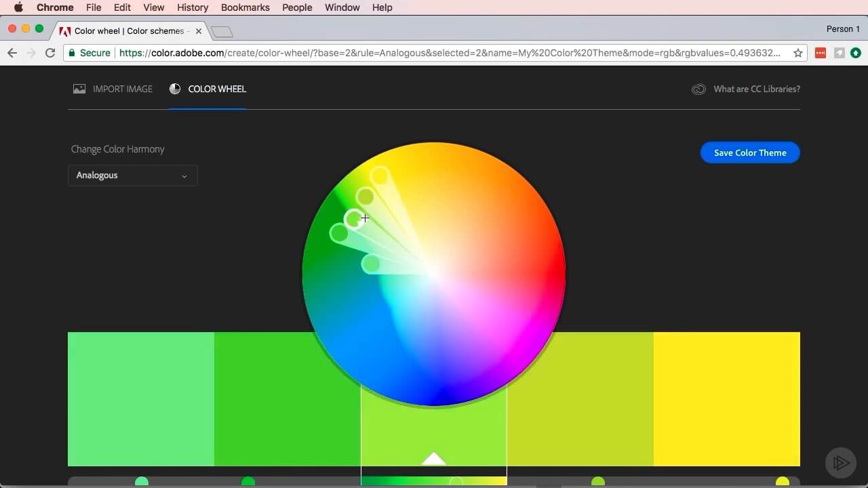Open the Chrome menu in menu bar
The height and width of the screenshot is (488, 868).
pyautogui.click(x=55, y=7)
